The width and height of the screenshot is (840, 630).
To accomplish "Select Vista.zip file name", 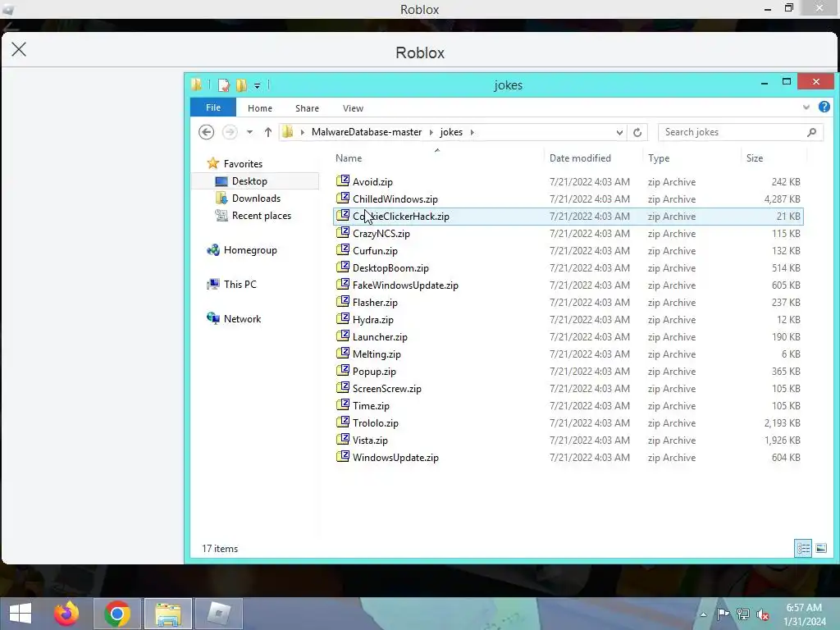I will [370, 440].
